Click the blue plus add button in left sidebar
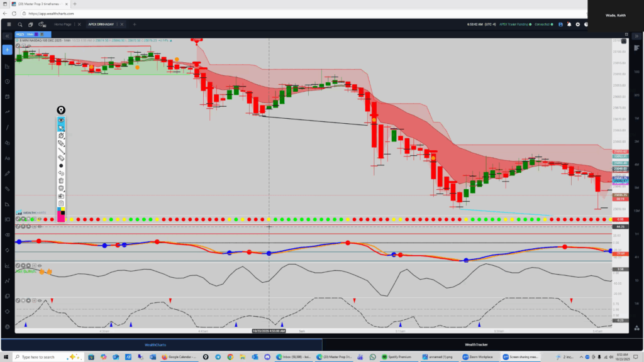Image resolution: width=644 pixels, height=362 pixels. 8,50
